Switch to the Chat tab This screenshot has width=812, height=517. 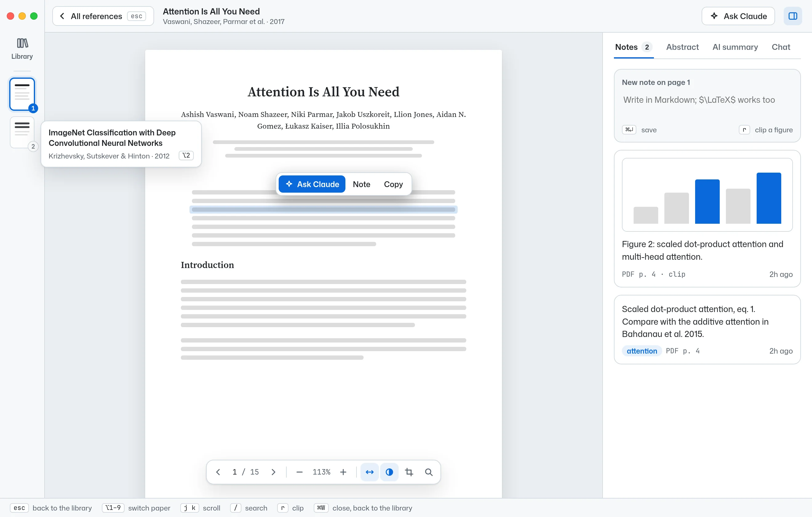[x=781, y=47]
